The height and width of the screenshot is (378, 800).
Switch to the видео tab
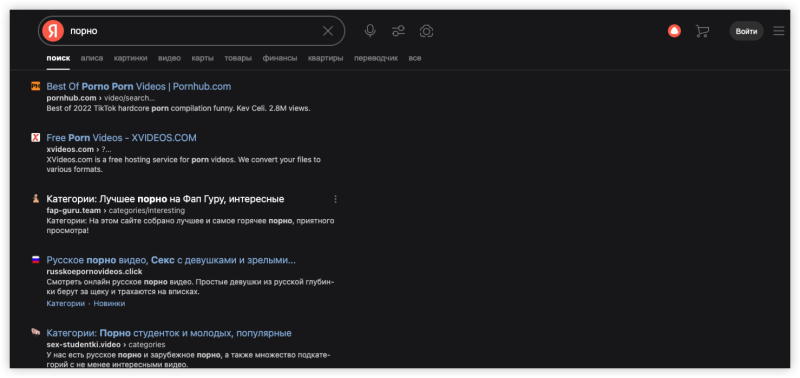click(169, 58)
